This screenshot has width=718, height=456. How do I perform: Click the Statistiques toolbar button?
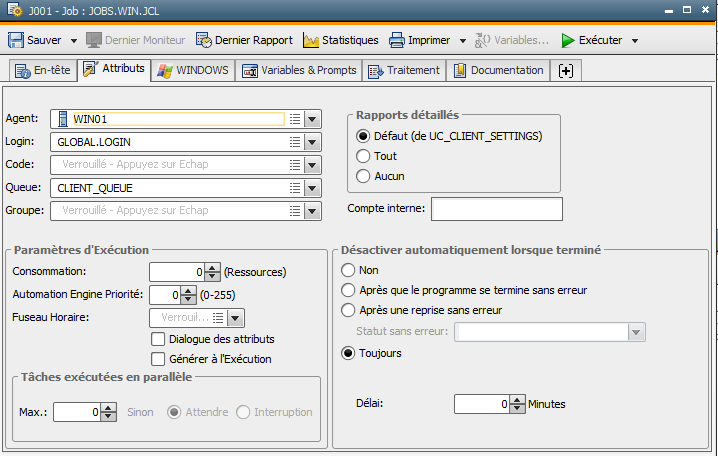pyautogui.click(x=341, y=40)
